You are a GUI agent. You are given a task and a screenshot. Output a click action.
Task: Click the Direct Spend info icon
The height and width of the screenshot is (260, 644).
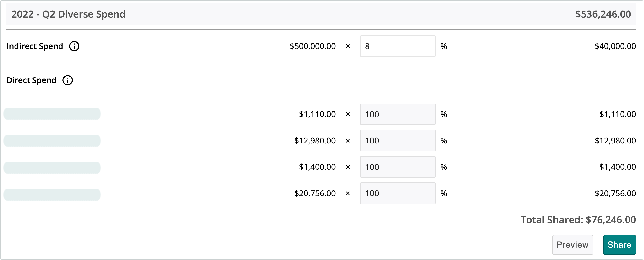(67, 80)
